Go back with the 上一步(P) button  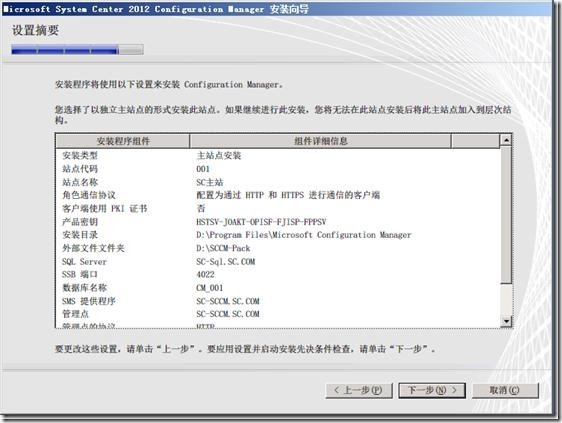pyautogui.click(x=359, y=390)
